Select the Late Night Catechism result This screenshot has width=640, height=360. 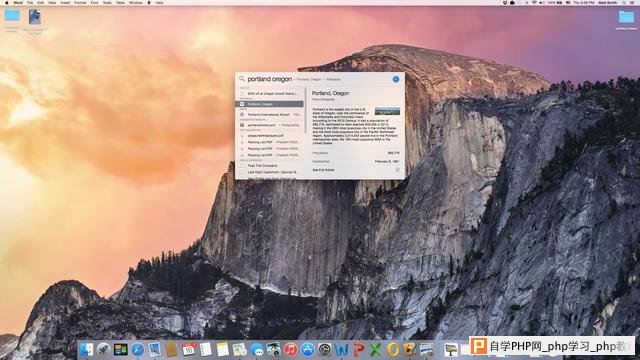(269, 172)
